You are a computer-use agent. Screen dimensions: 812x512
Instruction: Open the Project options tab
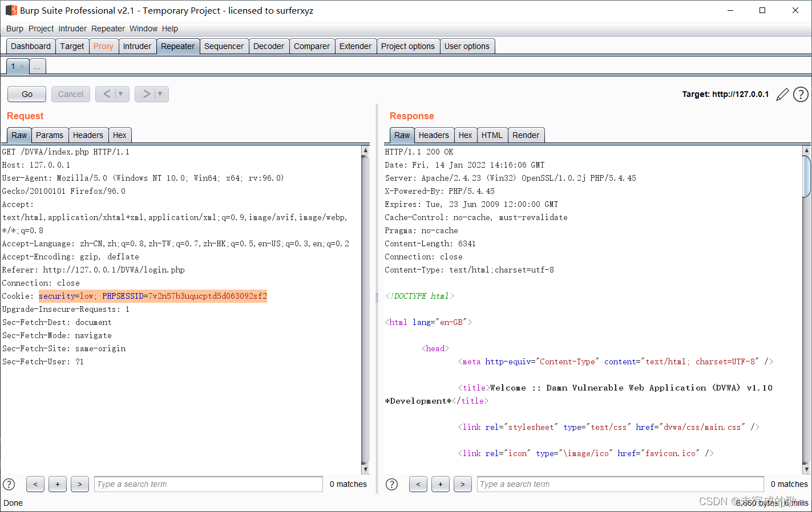408,46
